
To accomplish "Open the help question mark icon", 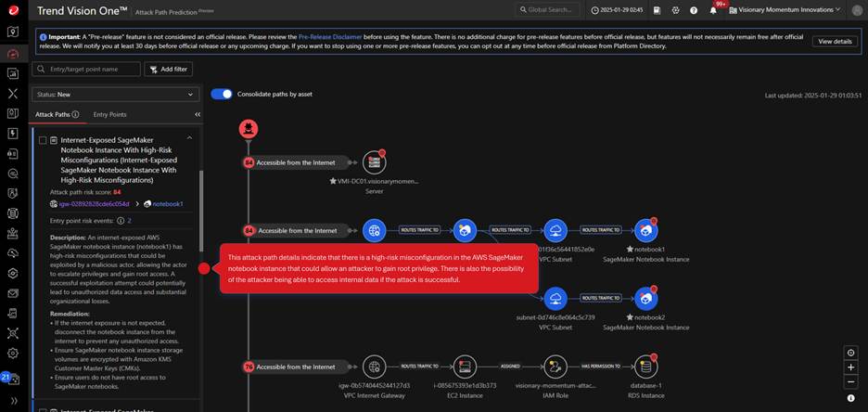I will point(694,10).
